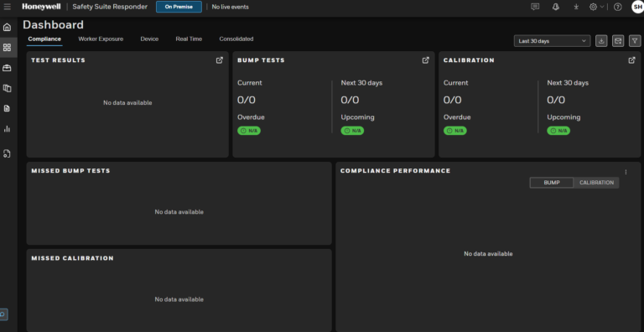Image resolution: width=644 pixels, height=332 pixels.
Task: Switch to the Real Time tab
Action: pos(189,39)
